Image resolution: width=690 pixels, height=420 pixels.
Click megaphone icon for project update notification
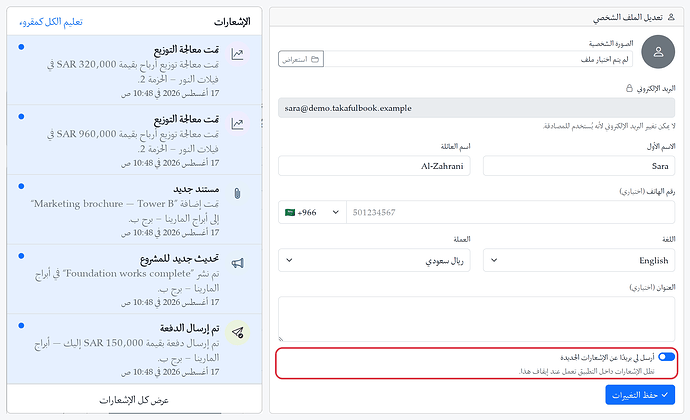(238, 263)
